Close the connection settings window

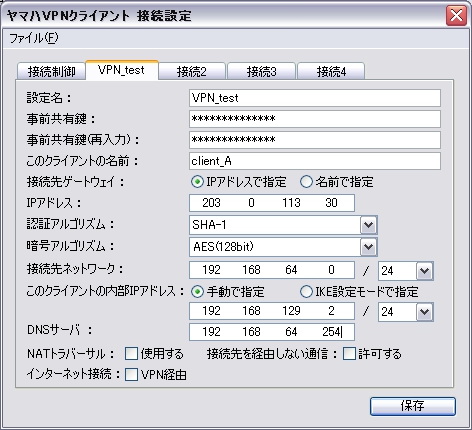[x=456, y=15]
